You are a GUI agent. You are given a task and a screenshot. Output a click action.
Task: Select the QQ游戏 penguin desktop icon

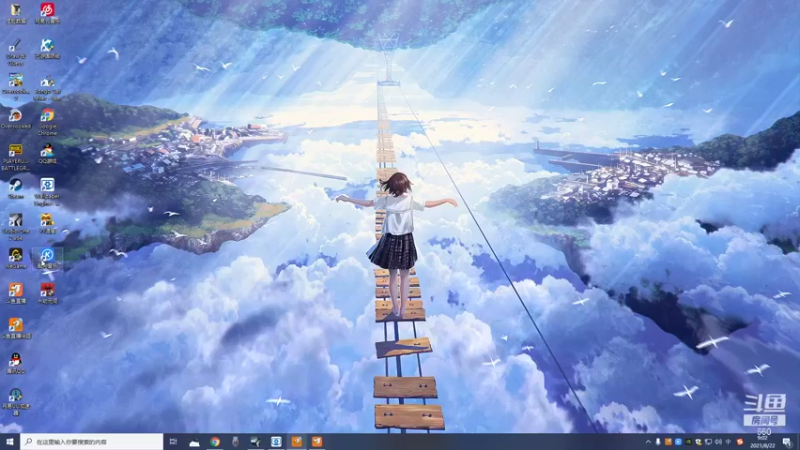click(x=47, y=154)
